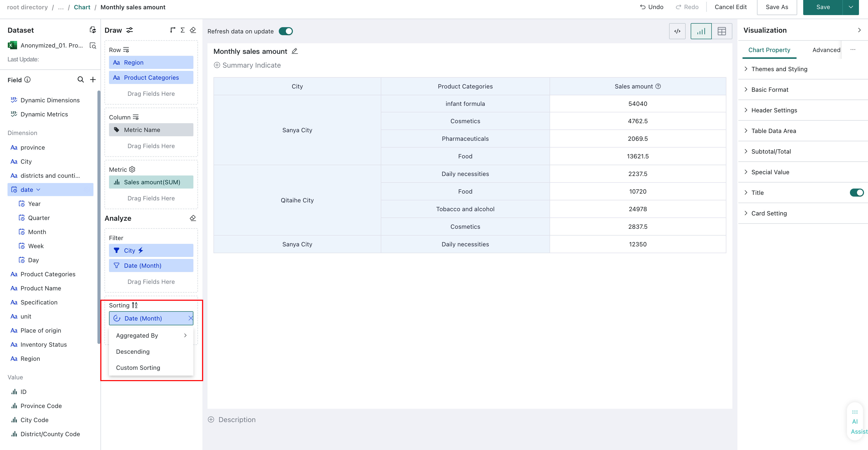The height and width of the screenshot is (450, 868).
Task: Click Save As button
Action: 777,7
